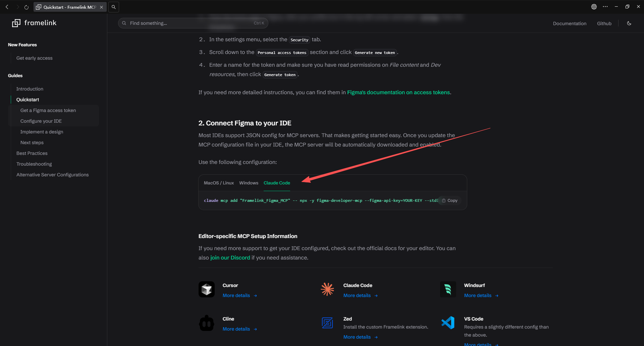Click the 'New Features' sidebar heading
The height and width of the screenshot is (346, 644).
pos(22,45)
